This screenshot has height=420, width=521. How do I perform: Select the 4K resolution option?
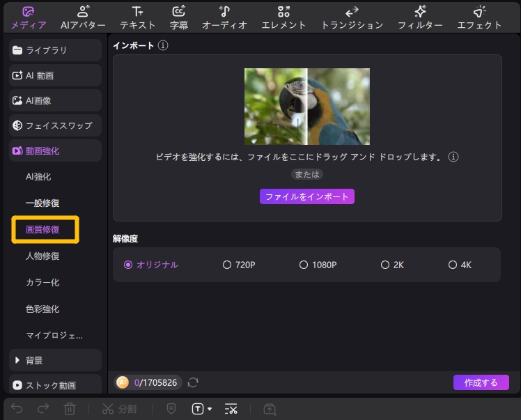(x=453, y=265)
